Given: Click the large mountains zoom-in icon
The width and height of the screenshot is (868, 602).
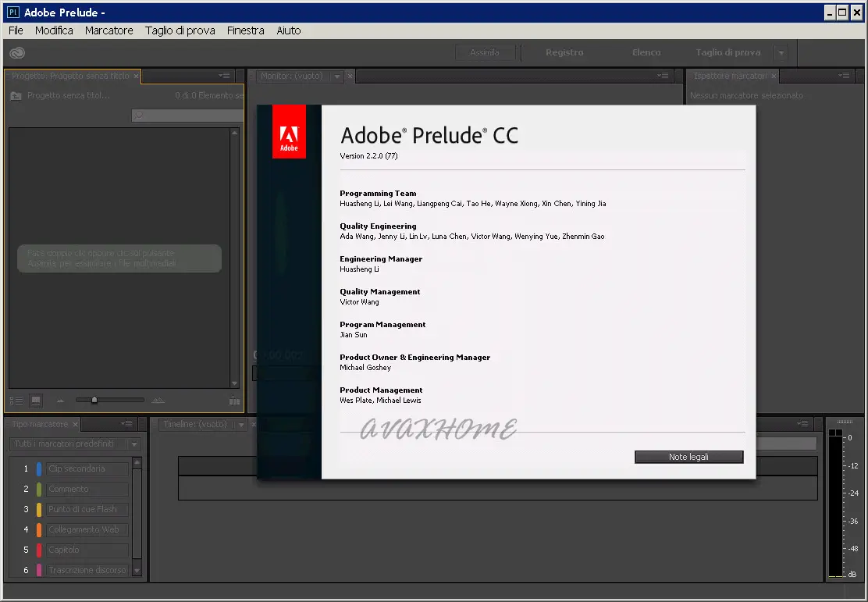Looking at the screenshot, I should click(158, 400).
